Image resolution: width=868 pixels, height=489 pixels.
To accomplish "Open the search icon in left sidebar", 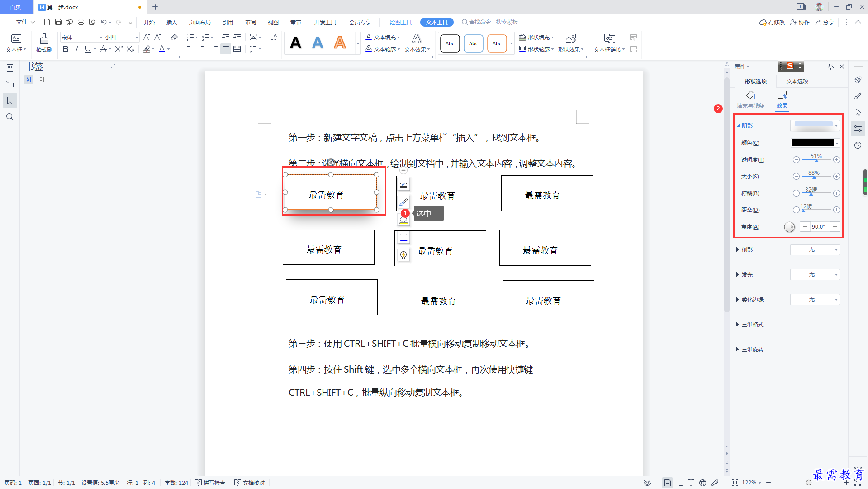I will [9, 117].
